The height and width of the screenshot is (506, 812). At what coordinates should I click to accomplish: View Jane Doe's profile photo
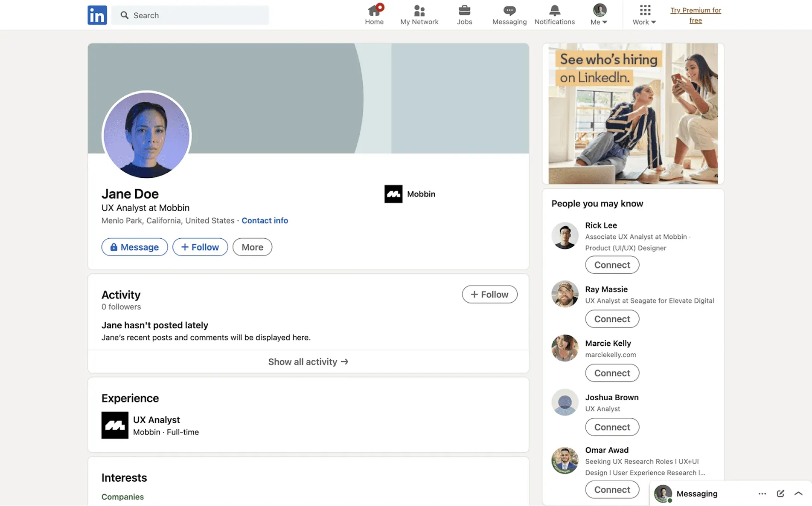click(x=146, y=135)
